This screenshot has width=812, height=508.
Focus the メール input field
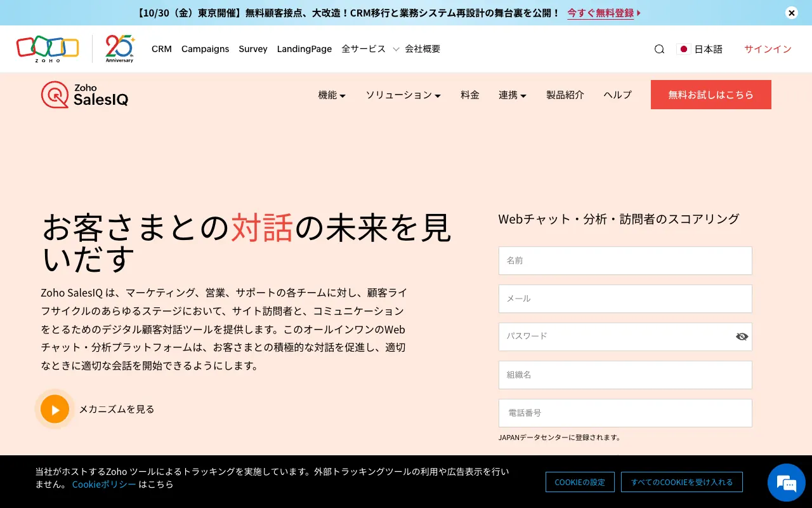[x=625, y=298]
